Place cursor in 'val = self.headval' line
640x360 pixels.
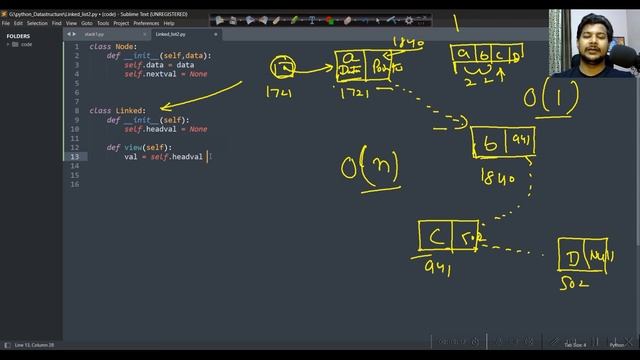[163, 157]
